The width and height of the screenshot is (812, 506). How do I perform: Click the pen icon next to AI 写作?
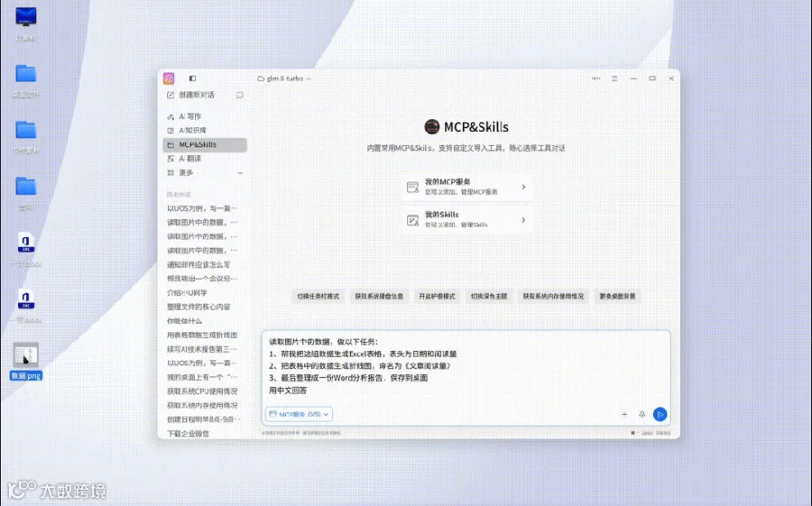click(171, 116)
